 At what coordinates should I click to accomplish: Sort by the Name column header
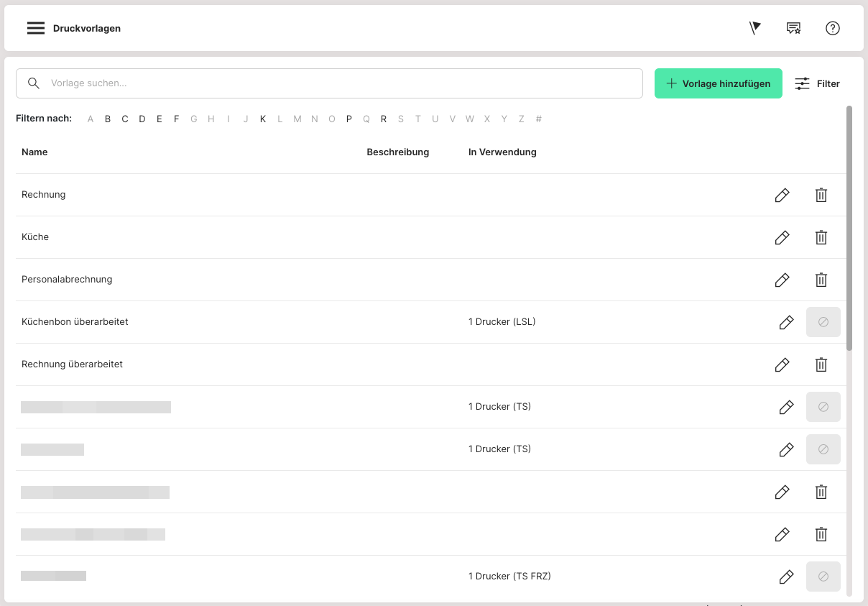pos(34,152)
